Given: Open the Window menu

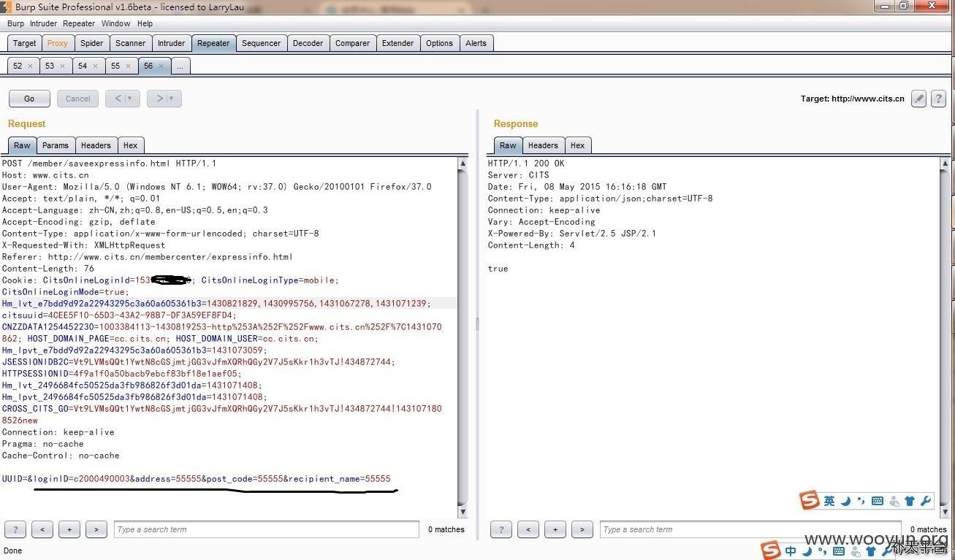Looking at the screenshot, I should pos(115,23).
